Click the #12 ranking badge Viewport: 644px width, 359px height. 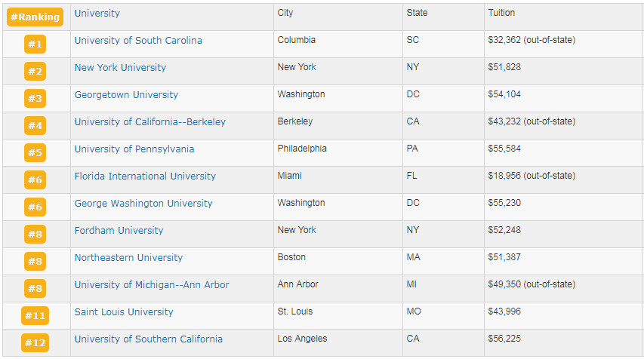pyautogui.click(x=35, y=343)
